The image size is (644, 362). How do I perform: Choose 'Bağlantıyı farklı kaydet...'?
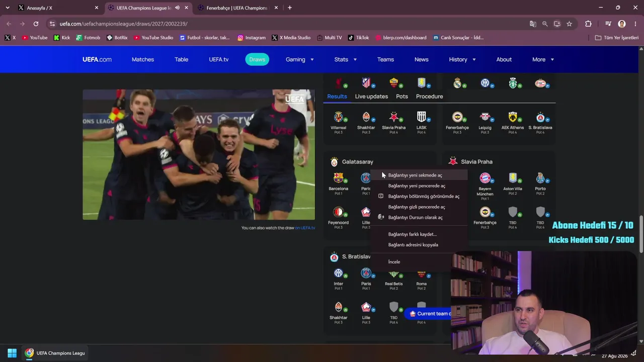coord(419,234)
